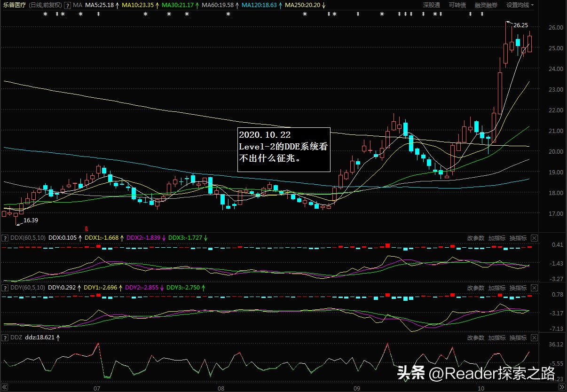Click 加指标 in the DDZ panel
The width and height of the screenshot is (567, 392).
496,337
